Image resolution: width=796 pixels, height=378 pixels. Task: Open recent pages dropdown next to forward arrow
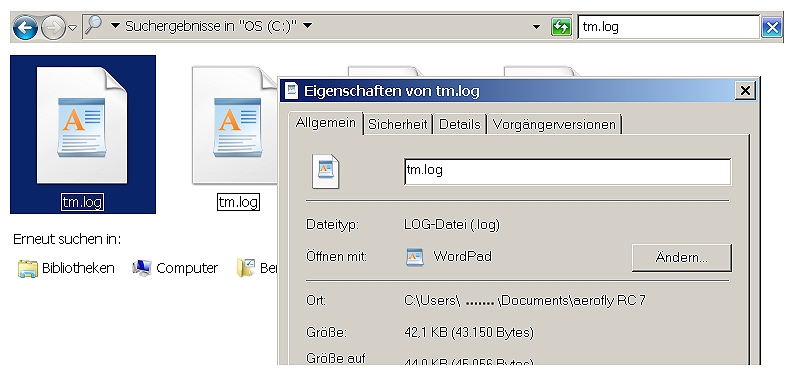pyautogui.click(x=72, y=27)
